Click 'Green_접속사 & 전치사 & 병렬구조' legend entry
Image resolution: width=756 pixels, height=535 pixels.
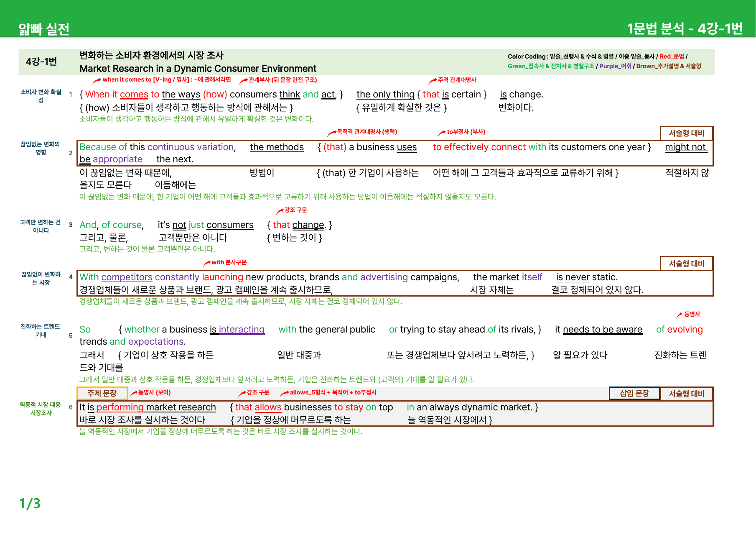coord(551,66)
